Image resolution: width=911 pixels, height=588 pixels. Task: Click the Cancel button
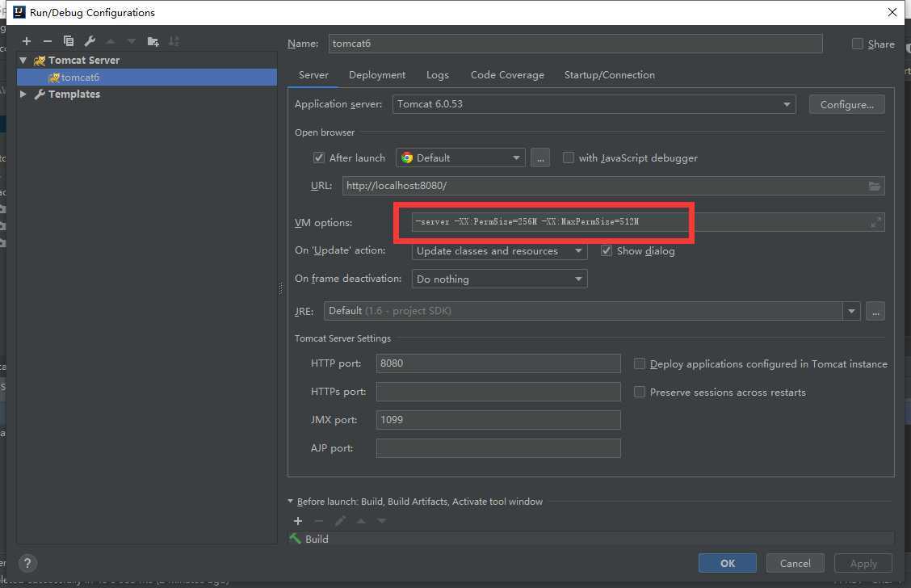796,563
